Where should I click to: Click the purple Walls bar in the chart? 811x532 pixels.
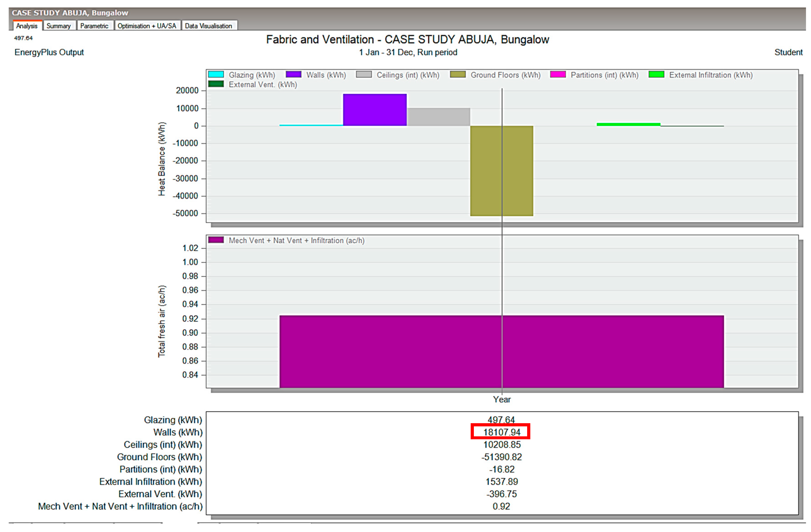pos(375,110)
